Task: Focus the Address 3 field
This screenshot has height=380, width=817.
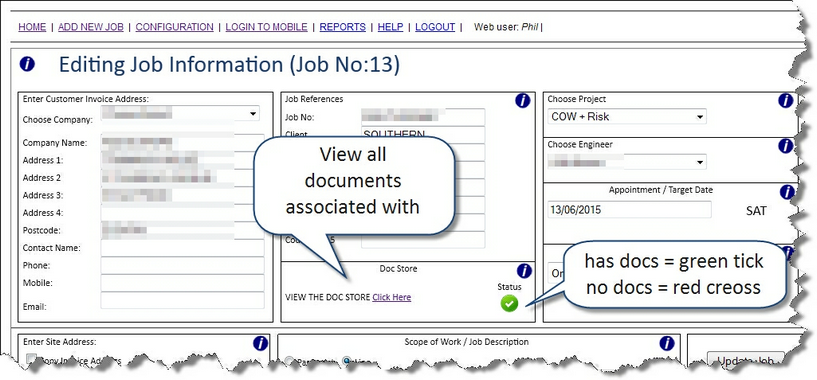Action: [x=182, y=195]
